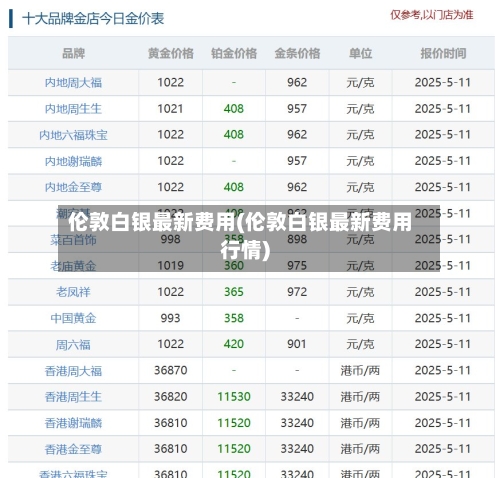This screenshot has height=478, width=500.
Task: Open the 内地金至尊 brand link
Action: 73,187
